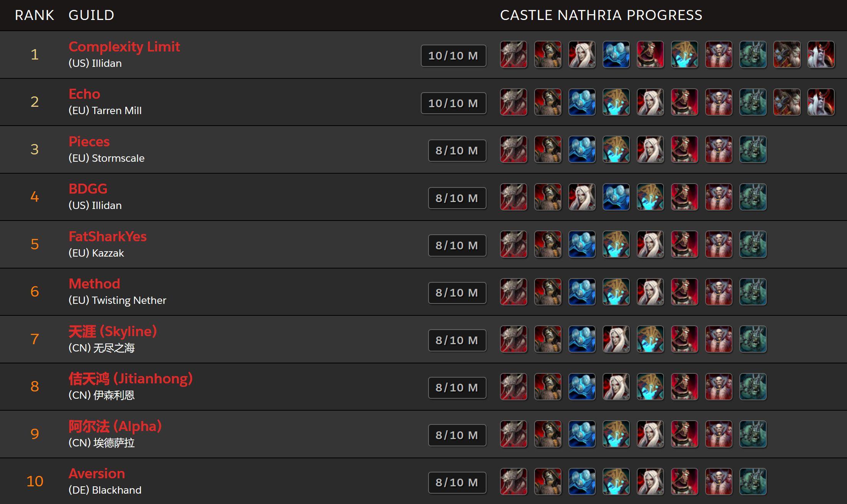This screenshot has width=847, height=504.
Task: Click Complexity Limit's last boss icon
Action: 821,55
